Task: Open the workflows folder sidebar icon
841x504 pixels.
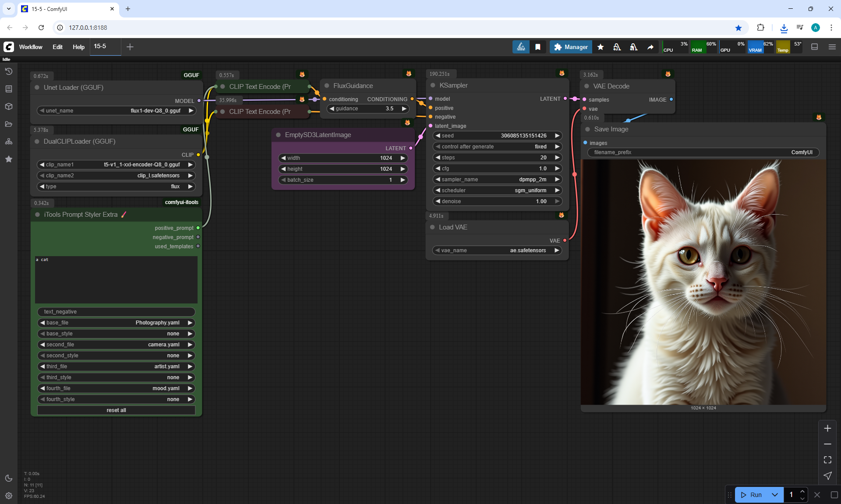Action: [9, 124]
